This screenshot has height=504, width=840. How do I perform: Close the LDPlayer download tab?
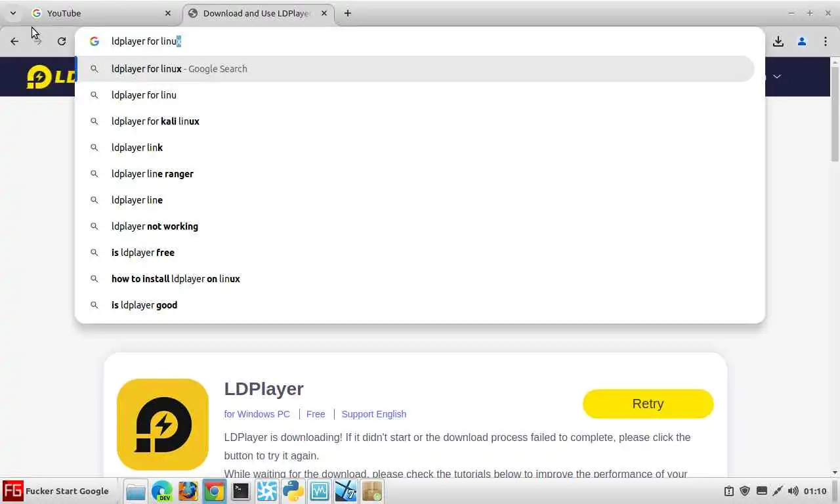(324, 13)
